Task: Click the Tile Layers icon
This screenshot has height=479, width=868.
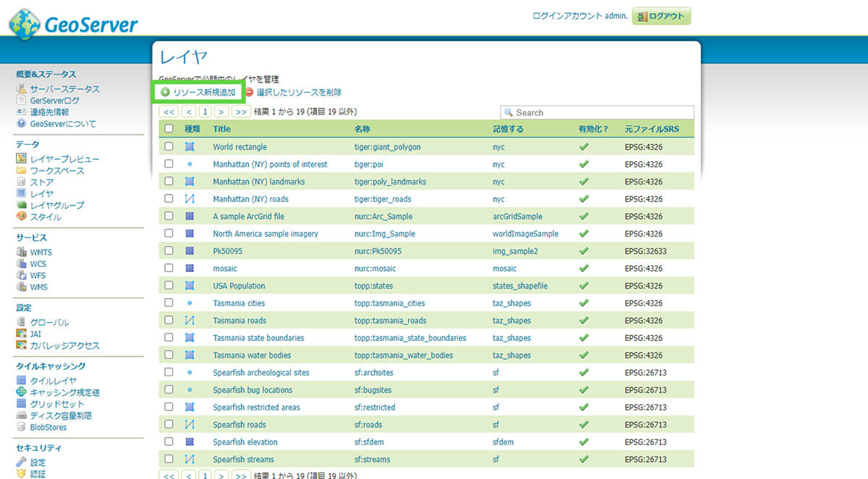Action: (22, 381)
